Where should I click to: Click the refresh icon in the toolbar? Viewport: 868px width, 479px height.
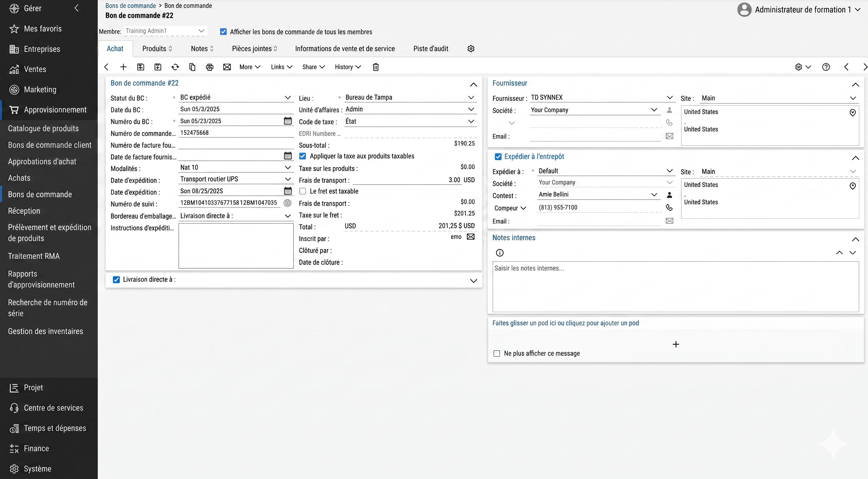point(175,67)
